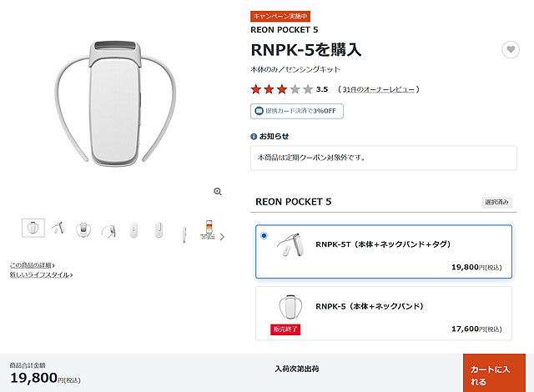This screenshot has width=534, height=392.
Task: Click the third red rating star
Action: [x=282, y=89]
